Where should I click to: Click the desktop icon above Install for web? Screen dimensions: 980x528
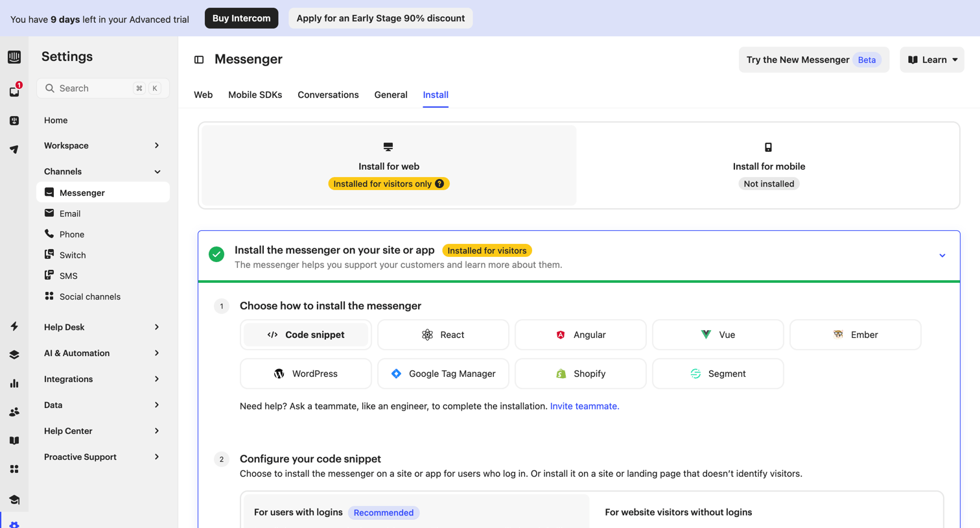(388, 147)
